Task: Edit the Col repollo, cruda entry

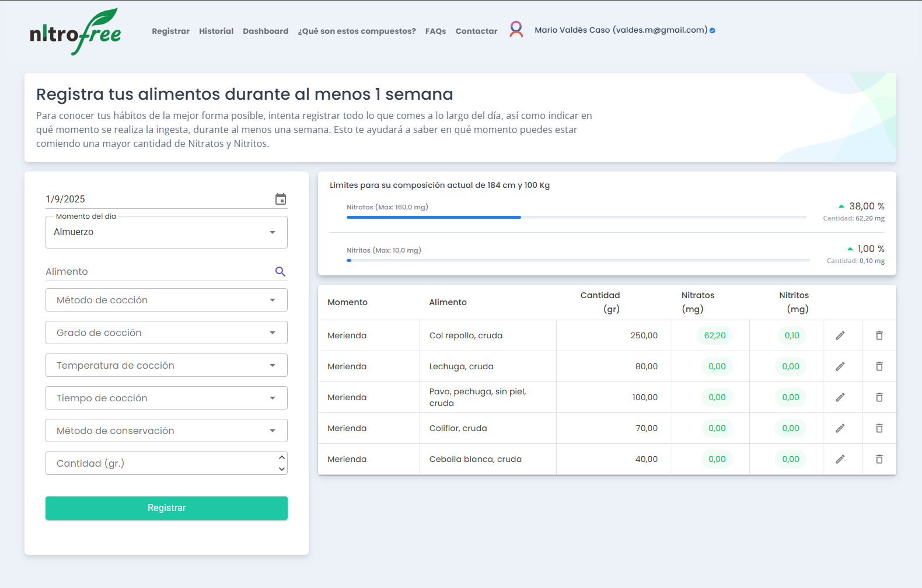Action: point(840,335)
